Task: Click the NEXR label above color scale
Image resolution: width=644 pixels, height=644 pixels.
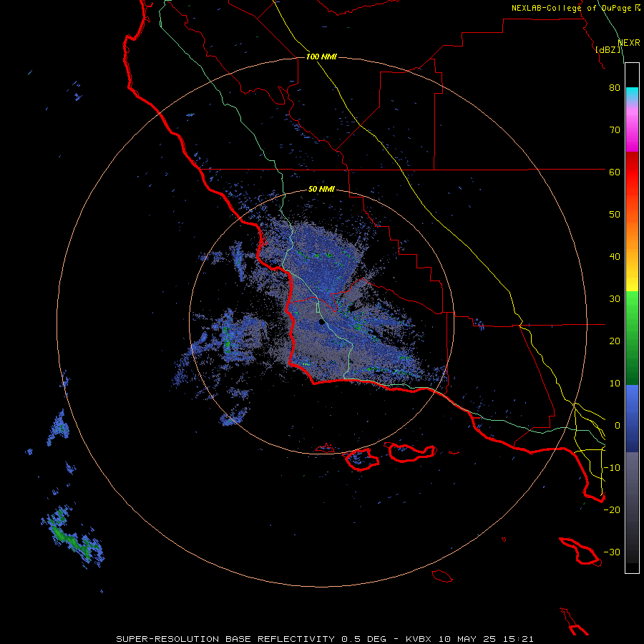Action: (x=629, y=43)
